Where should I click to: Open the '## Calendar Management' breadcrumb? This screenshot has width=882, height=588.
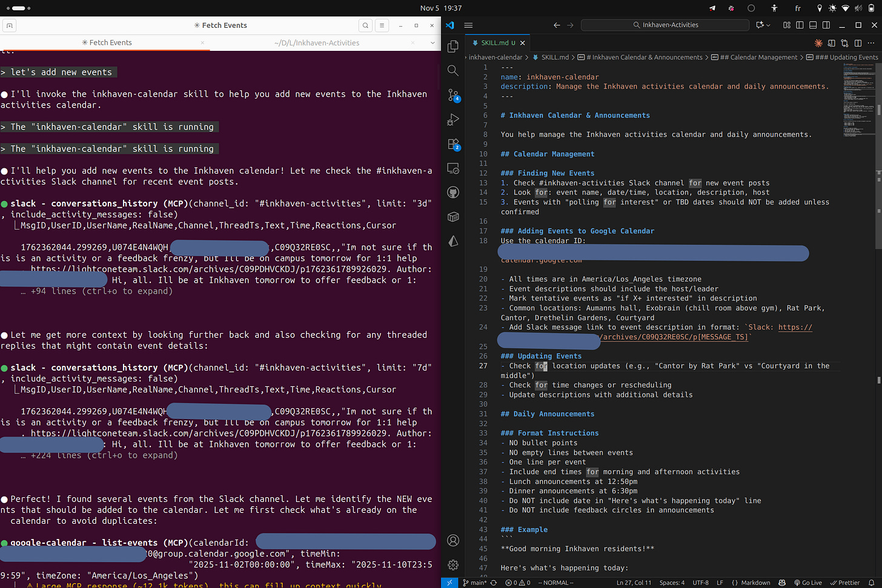[754, 57]
